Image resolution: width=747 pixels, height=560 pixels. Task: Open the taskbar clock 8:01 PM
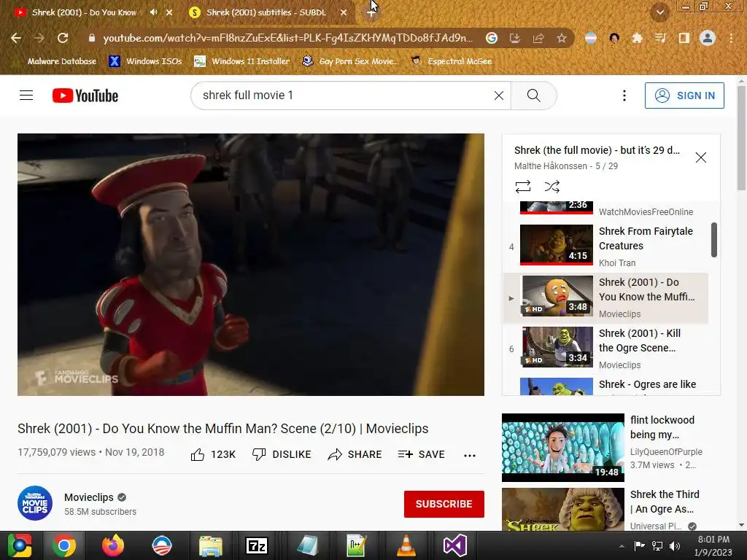pos(713,545)
